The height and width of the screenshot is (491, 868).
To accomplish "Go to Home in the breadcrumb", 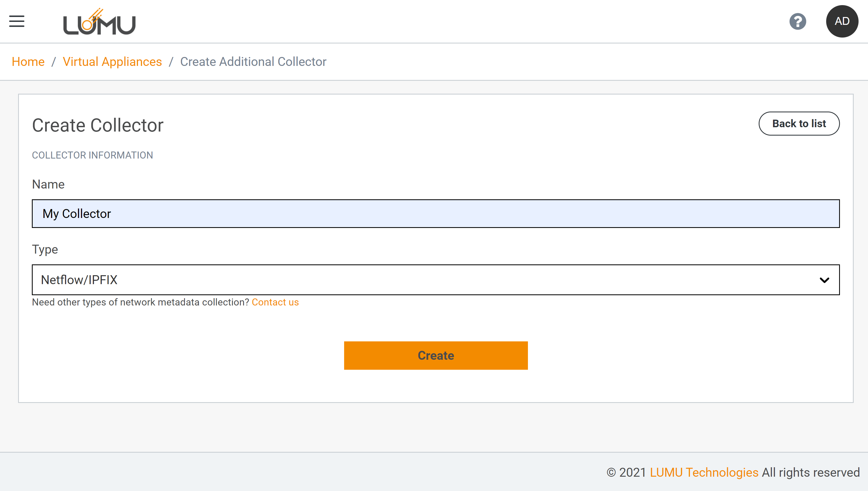I will click(x=28, y=62).
